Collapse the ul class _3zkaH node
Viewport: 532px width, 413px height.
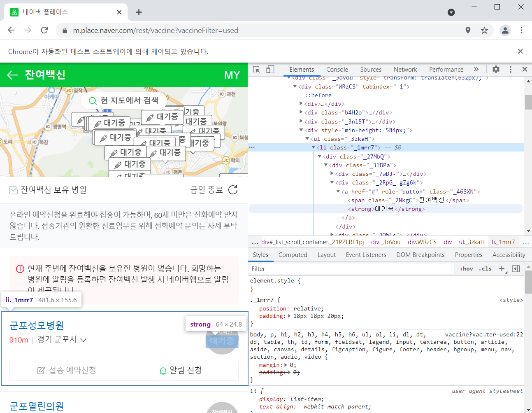pyautogui.click(x=307, y=139)
